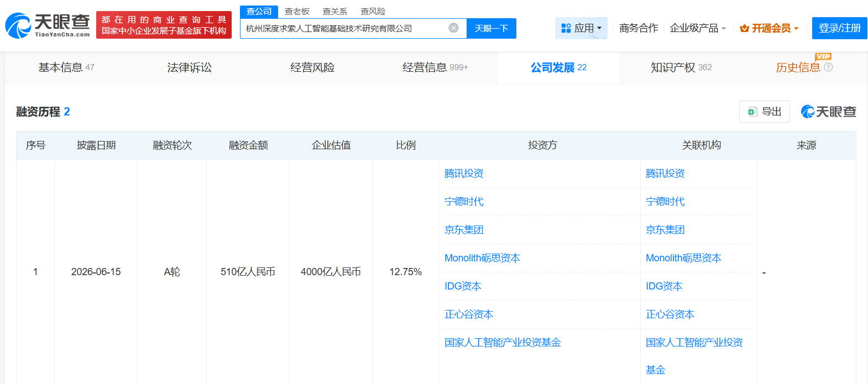
Task: Click the 融资金额 column header
Action: click(x=248, y=145)
